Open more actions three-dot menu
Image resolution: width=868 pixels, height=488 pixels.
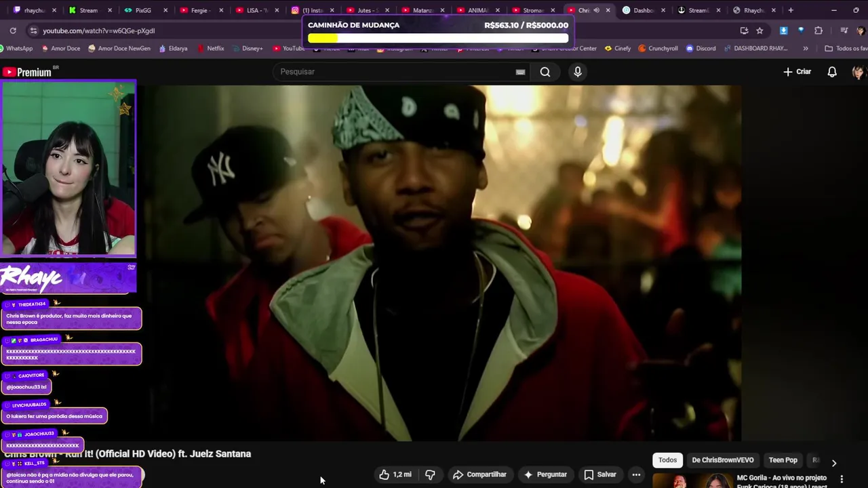click(x=636, y=474)
